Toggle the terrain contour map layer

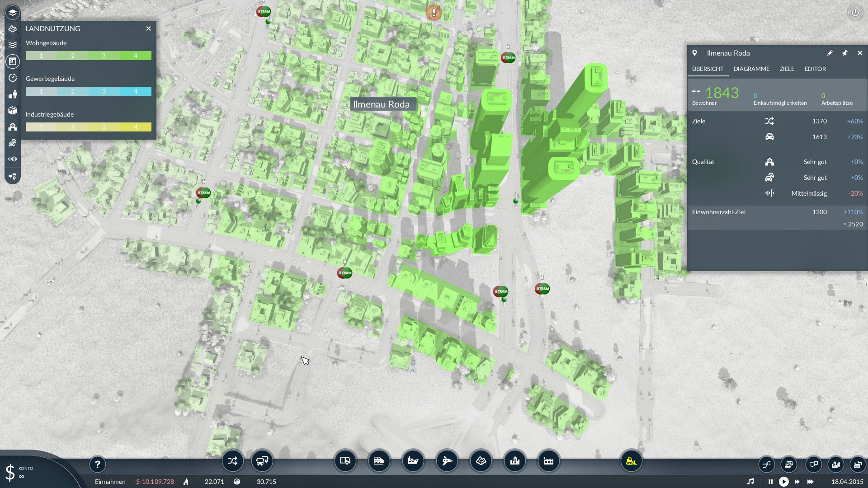(x=13, y=28)
